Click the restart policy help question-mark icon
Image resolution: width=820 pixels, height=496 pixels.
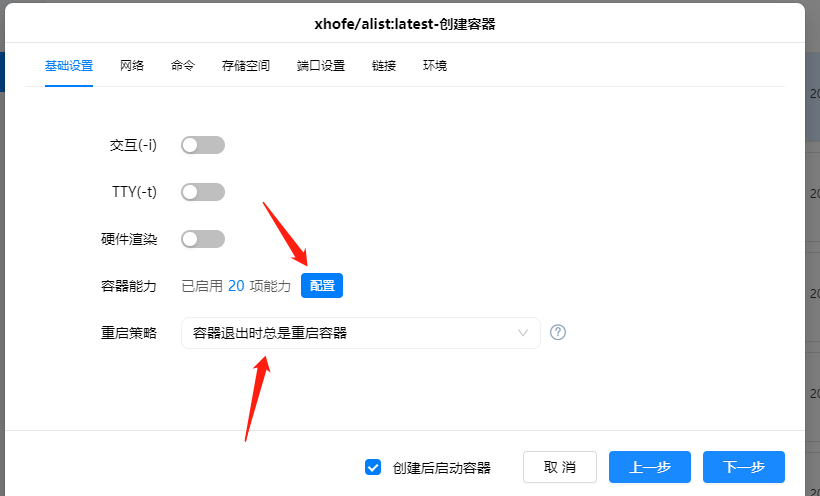coord(558,332)
